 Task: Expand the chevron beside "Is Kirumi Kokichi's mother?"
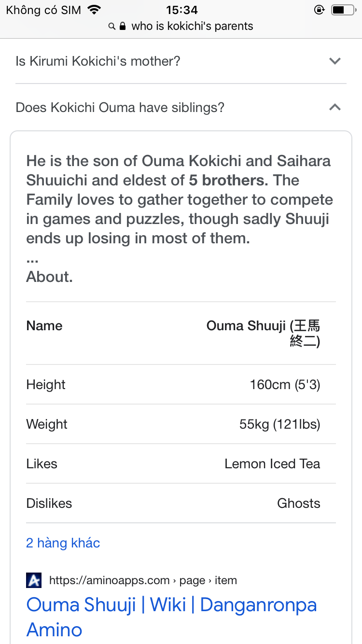click(334, 61)
